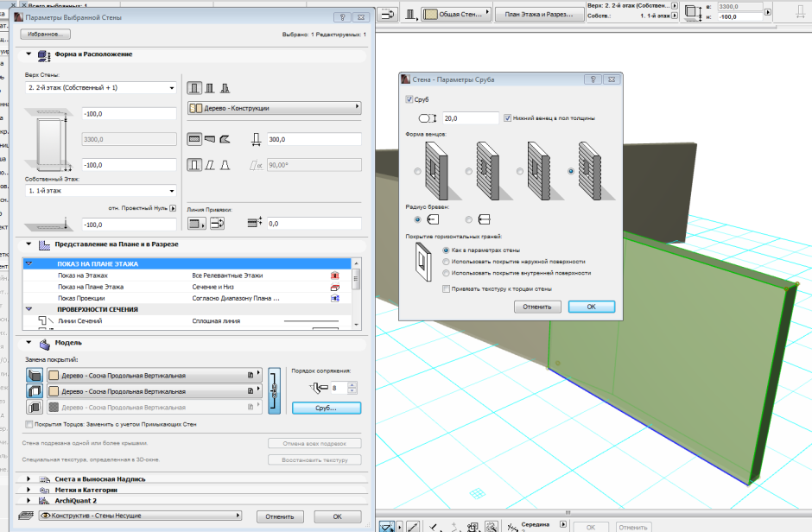Click wall tool icon in info box
Viewport: 812px width, 532px height.
click(x=410, y=14)
